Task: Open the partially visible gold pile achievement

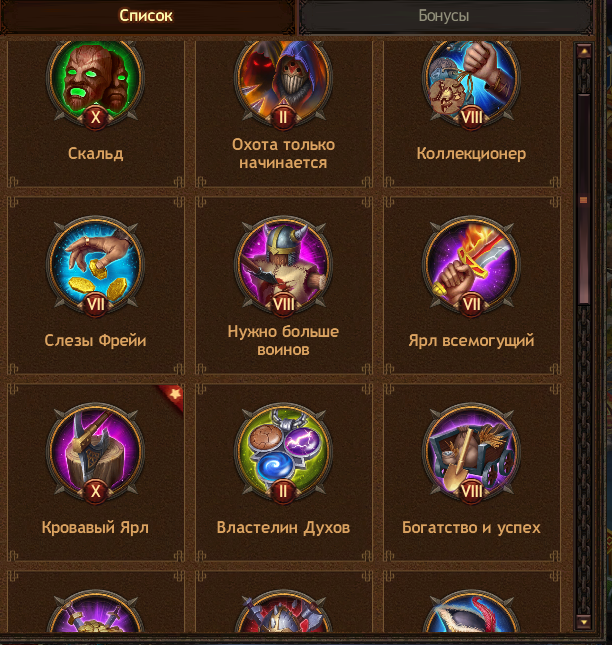Action: [x=95, y=611]
